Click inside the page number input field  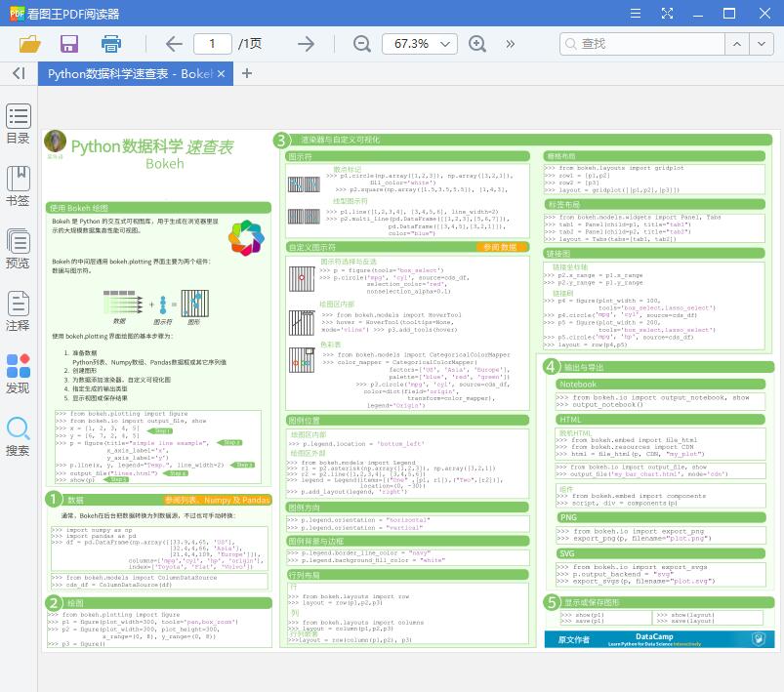212,44
